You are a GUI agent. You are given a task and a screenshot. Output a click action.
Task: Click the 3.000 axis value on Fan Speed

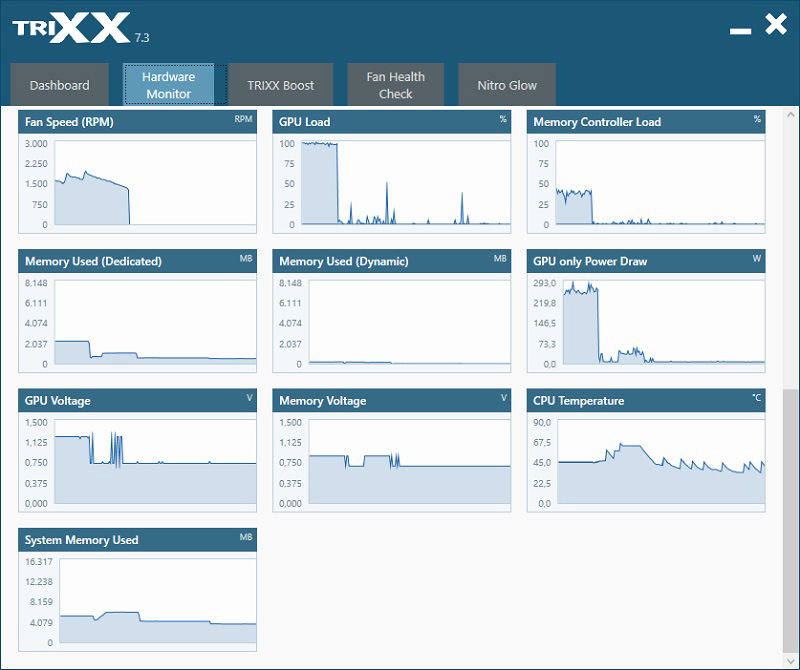(x=36, y=143)
